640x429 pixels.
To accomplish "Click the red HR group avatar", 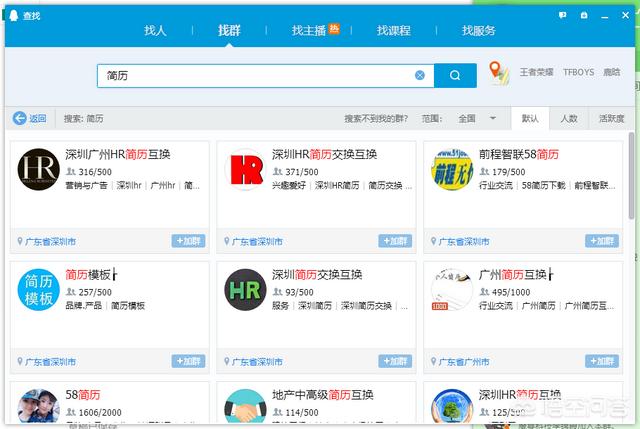I will coord(246,169).
